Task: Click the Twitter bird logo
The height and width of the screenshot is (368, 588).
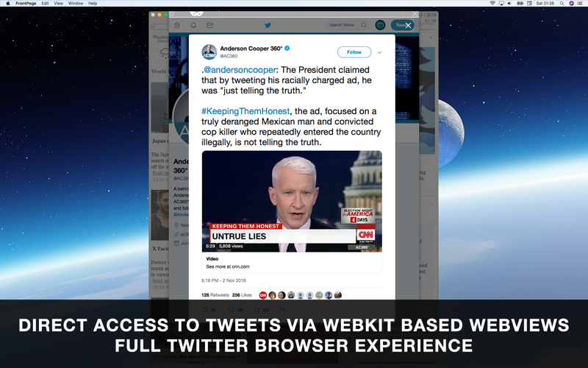Action: (x=268, y=26)
